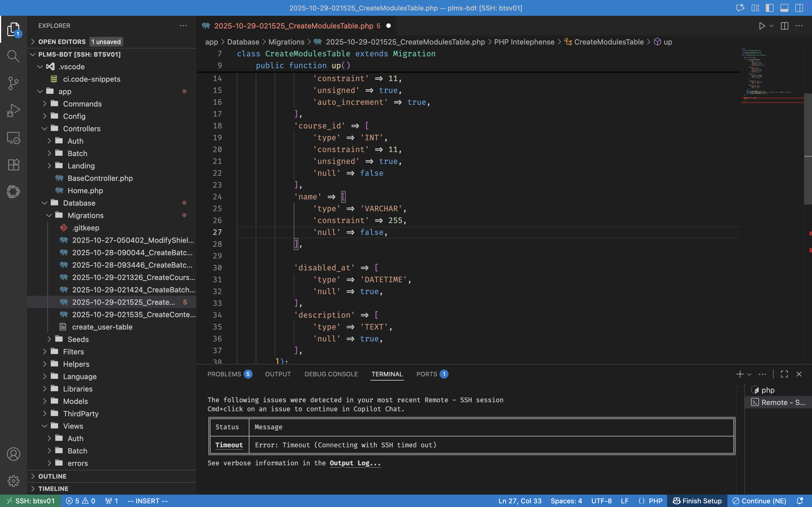The height and width of the screenshot is (507, 812).
Task: Open the new terminal launch profile dropdown
Action: pos(749,374)
